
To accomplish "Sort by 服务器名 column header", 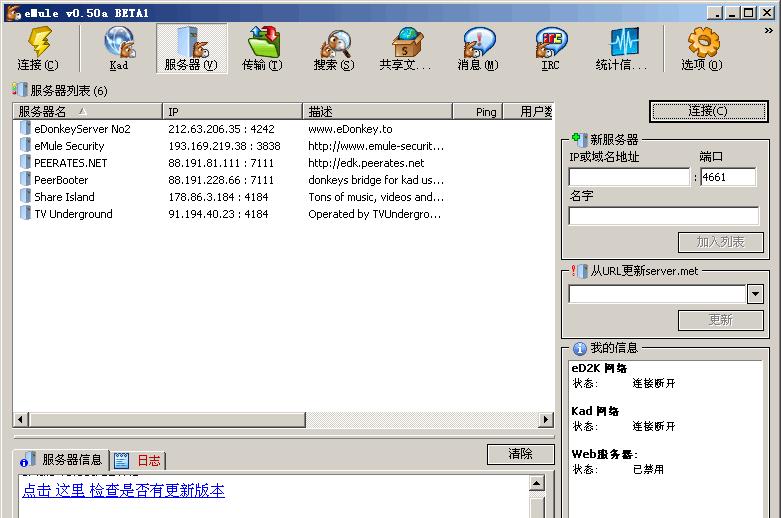I will pyautogui.click(x=87, y=112).
